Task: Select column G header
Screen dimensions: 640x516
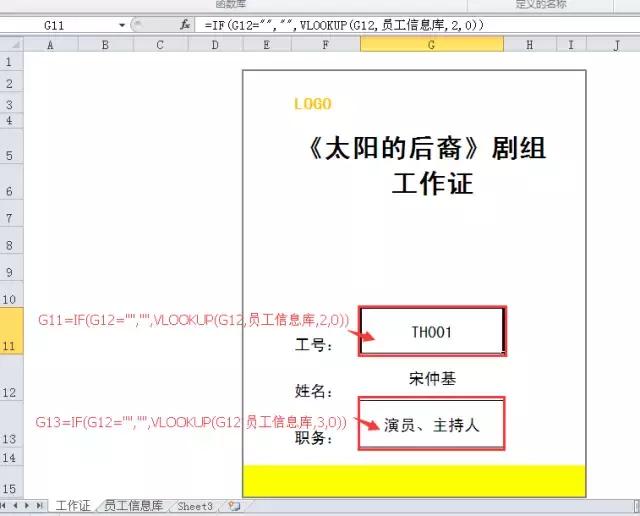Action: [432, 44]
